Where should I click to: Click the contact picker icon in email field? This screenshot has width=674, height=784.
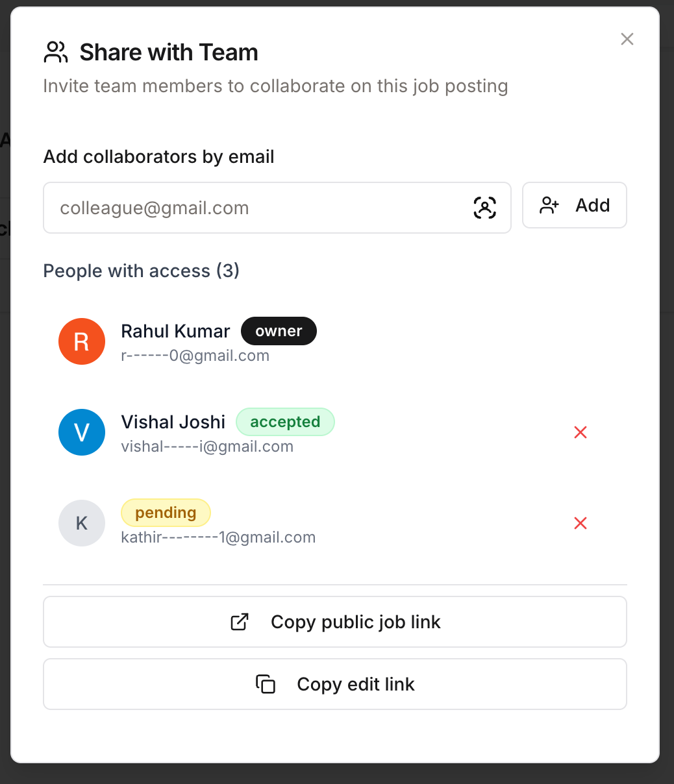(x=484, y=208)
